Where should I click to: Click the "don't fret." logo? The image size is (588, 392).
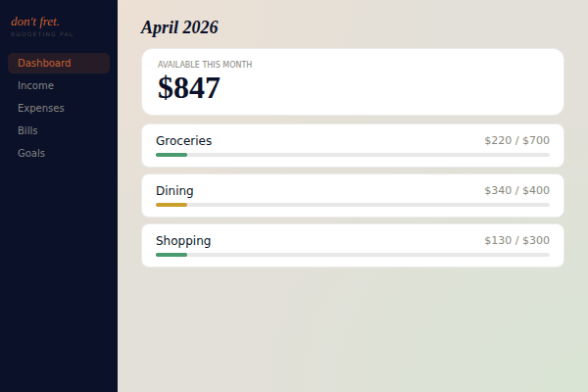[x=35, y=21]
